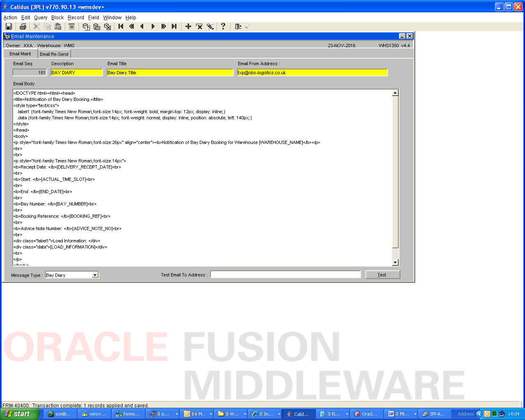Click the Test button
The image size is (525, 420).
coord(382,275)
